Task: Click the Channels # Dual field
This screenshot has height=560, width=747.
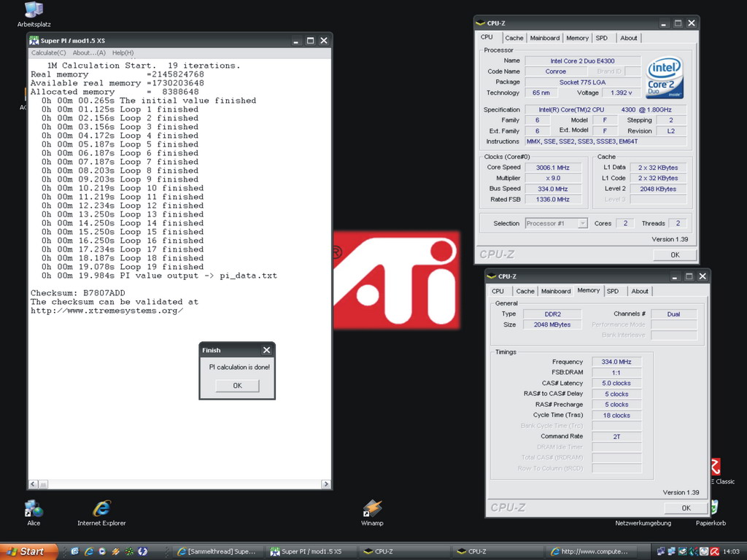Action: click(x=673, y=314)
